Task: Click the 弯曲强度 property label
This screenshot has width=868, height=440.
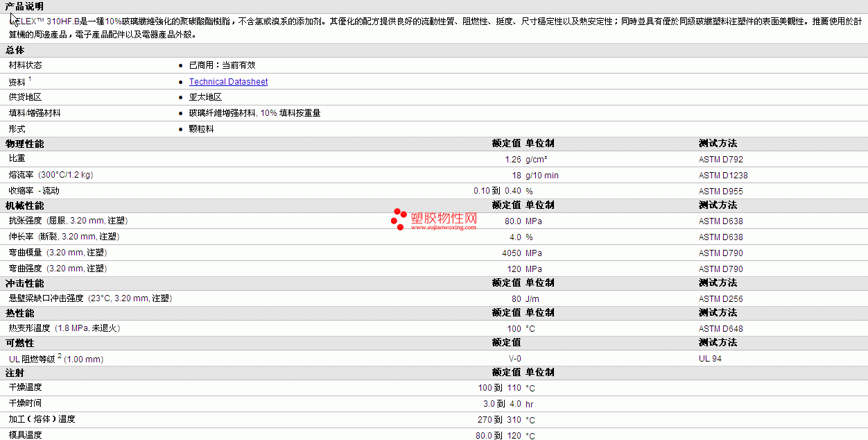Action: click(x=58, y=269)
